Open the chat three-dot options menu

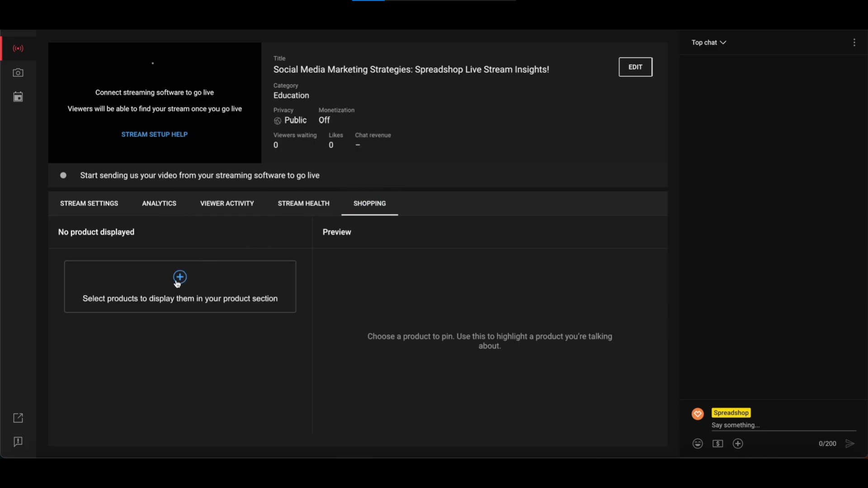(854, 42)
